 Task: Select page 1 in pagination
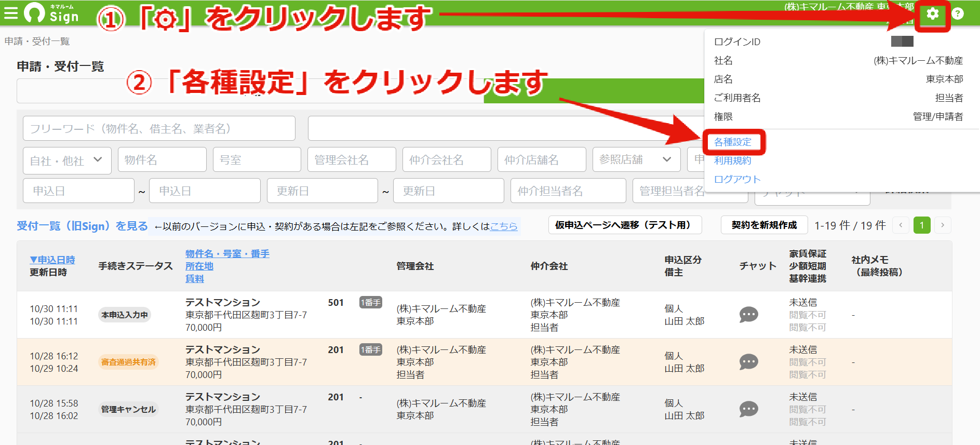922,225
